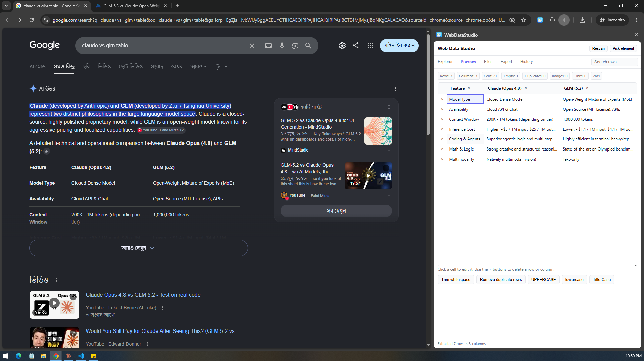Delete the Model Type row

tap(442, 99)
